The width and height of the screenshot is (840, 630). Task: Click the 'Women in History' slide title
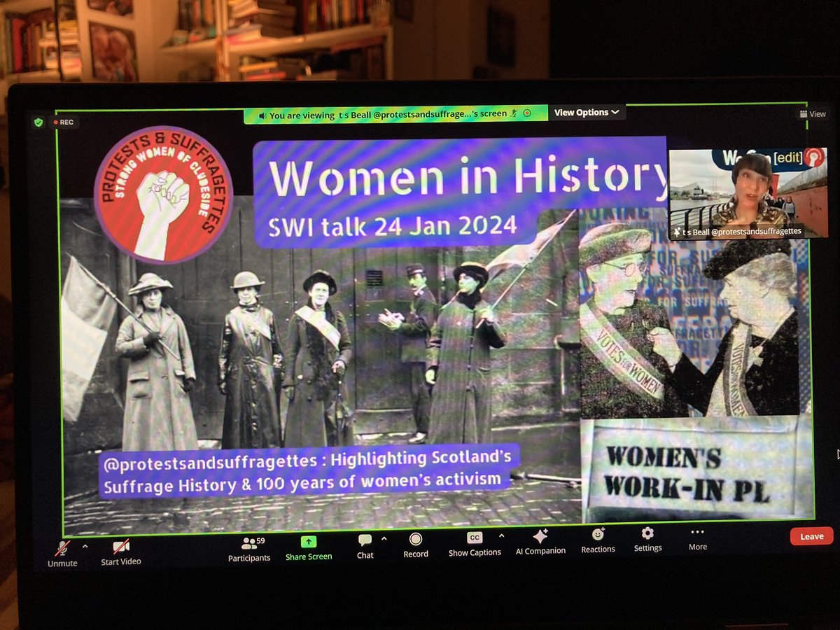tap(468, 180)
